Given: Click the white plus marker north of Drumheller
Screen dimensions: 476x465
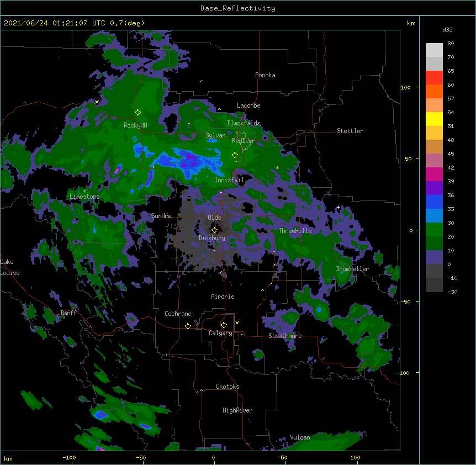Looking at the screenshot, I should [x=338, y=208].
